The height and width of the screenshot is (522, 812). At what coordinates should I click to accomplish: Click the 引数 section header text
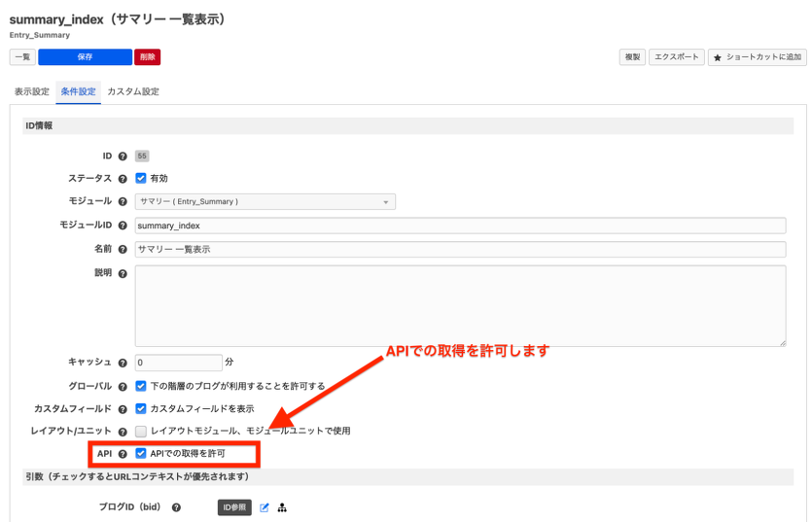click(x=137, y=477)
